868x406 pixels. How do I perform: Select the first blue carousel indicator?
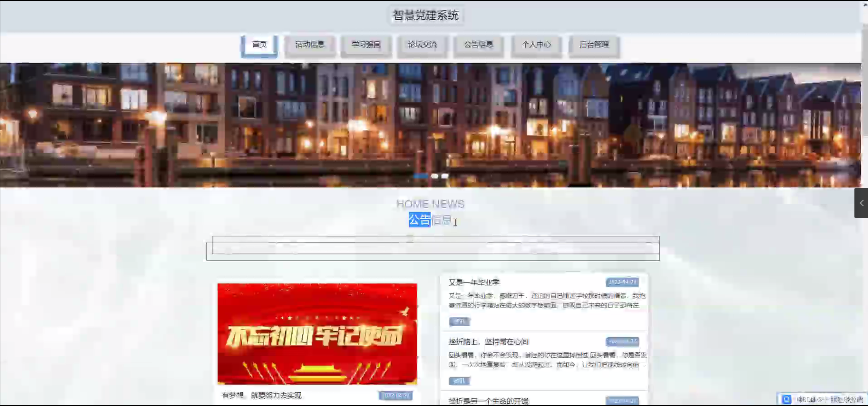point(421,176)
